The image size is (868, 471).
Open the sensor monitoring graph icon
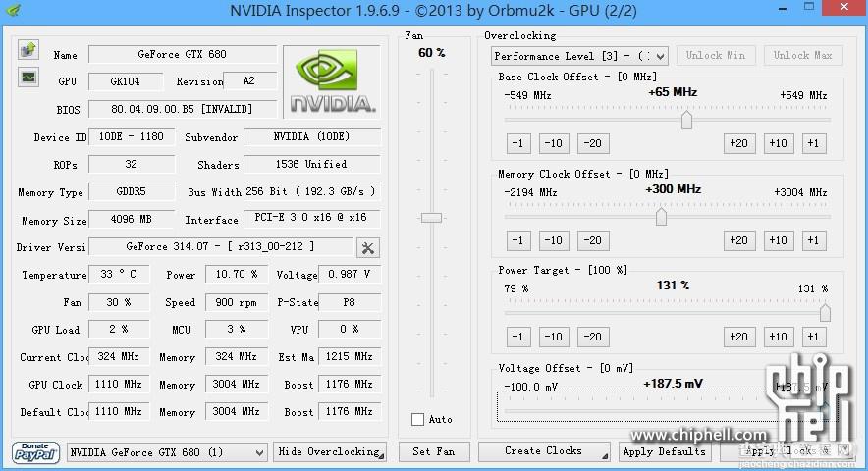point(27,77)
